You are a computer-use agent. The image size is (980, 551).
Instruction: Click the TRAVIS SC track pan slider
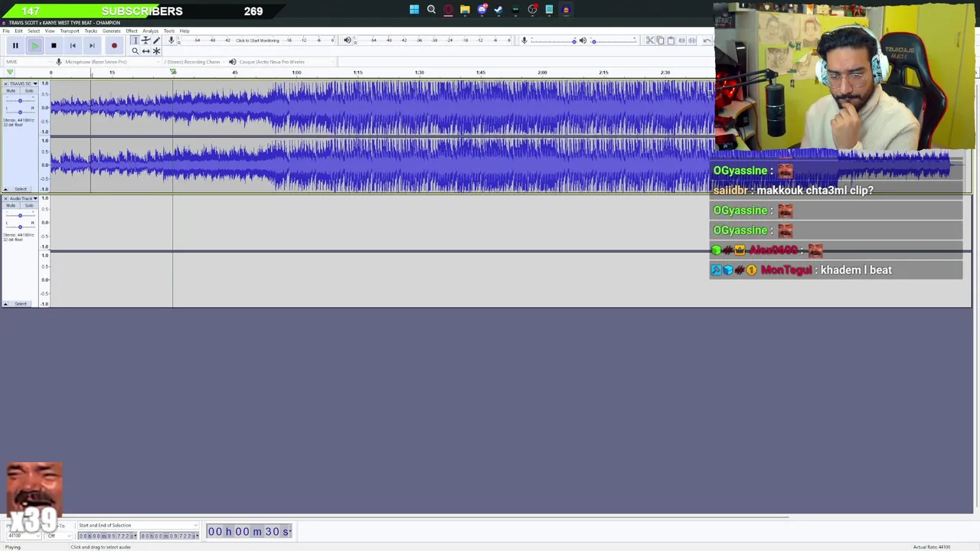click(20, 112)
